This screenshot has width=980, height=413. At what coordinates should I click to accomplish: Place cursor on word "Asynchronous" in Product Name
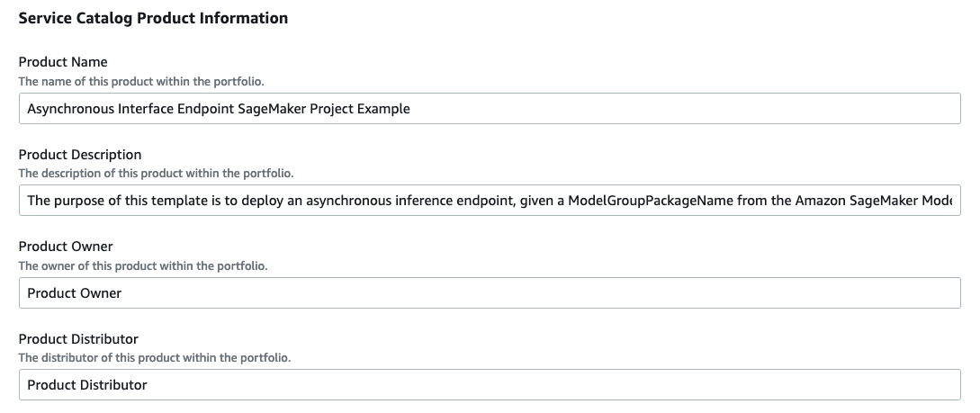(70, 109)
